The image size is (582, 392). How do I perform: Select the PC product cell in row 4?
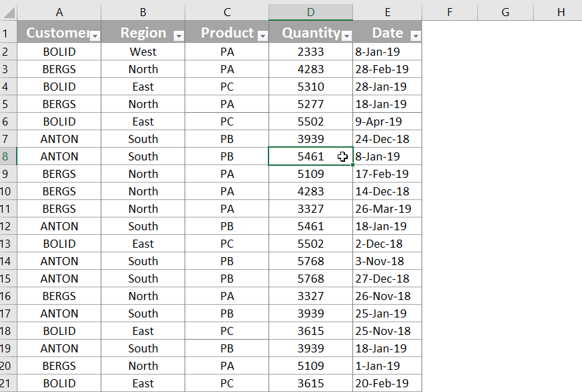tap(227, 87)
